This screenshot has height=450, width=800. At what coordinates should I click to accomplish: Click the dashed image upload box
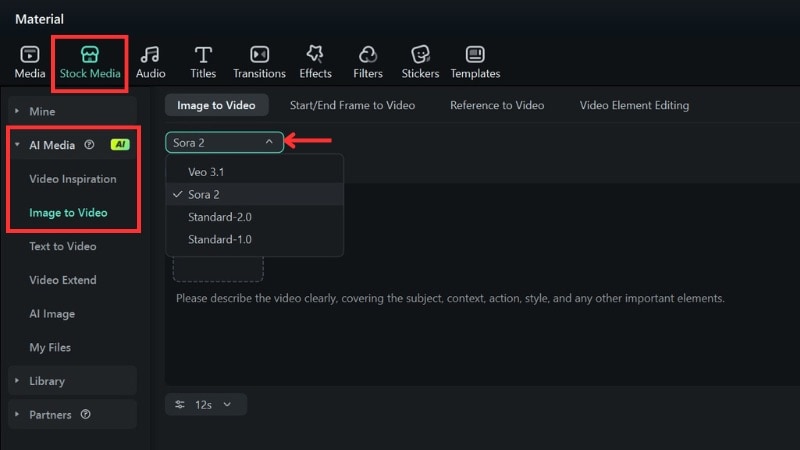click(218, 268)
